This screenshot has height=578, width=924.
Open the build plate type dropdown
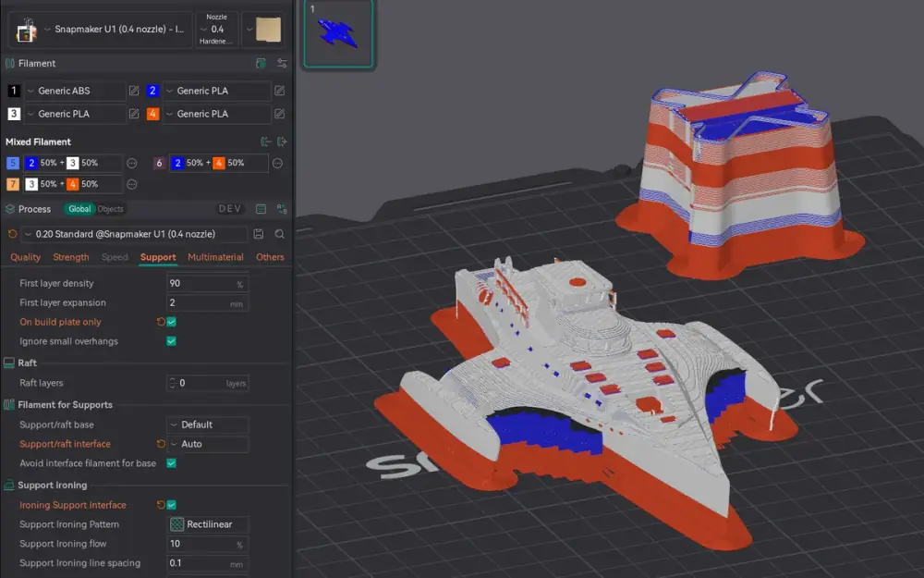[263, 30]
